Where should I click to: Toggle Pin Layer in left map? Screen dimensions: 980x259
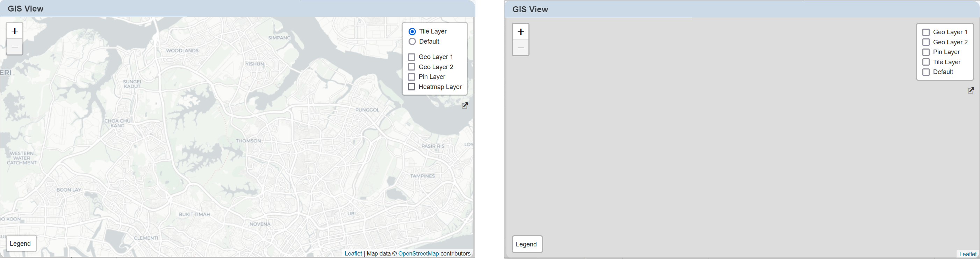tap(411, 77)
